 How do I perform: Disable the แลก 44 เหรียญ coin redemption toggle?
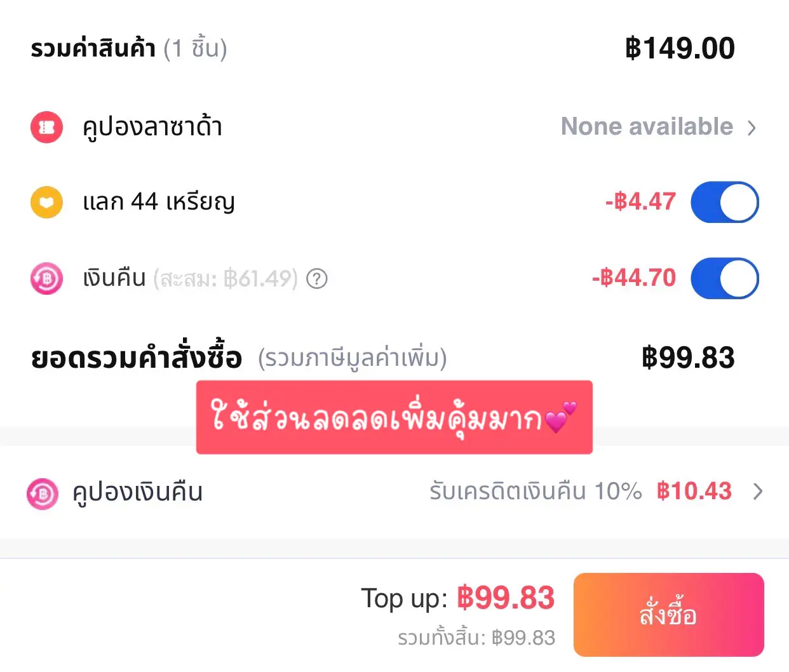(725, 202)
